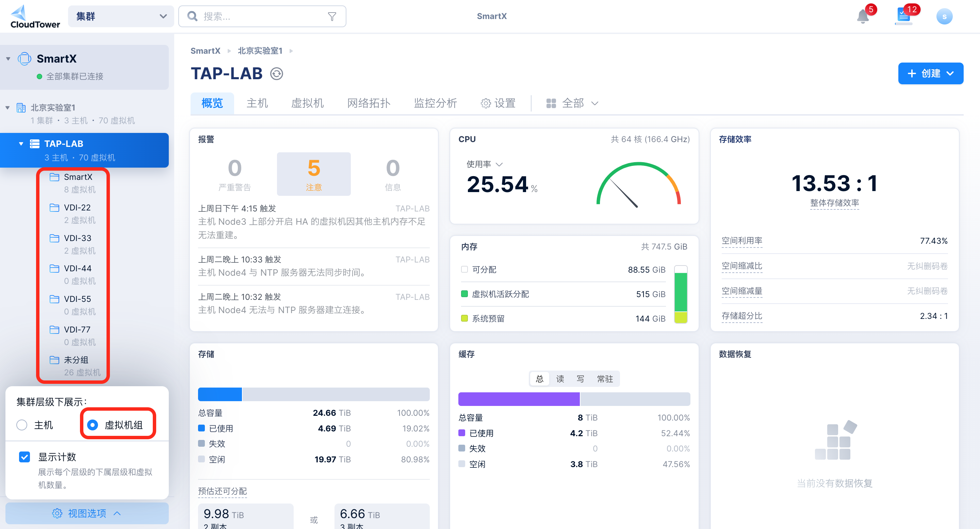The width and height of the screenshot is (980, 529).
Task: Click the VDI-44 folder icon
Action: pos(54,269)
